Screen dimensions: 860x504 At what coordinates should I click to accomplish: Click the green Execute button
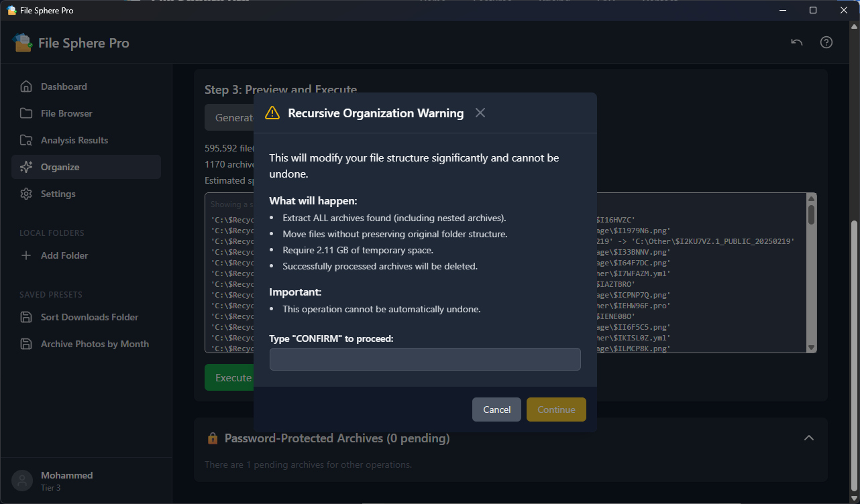tap(229, 378)
